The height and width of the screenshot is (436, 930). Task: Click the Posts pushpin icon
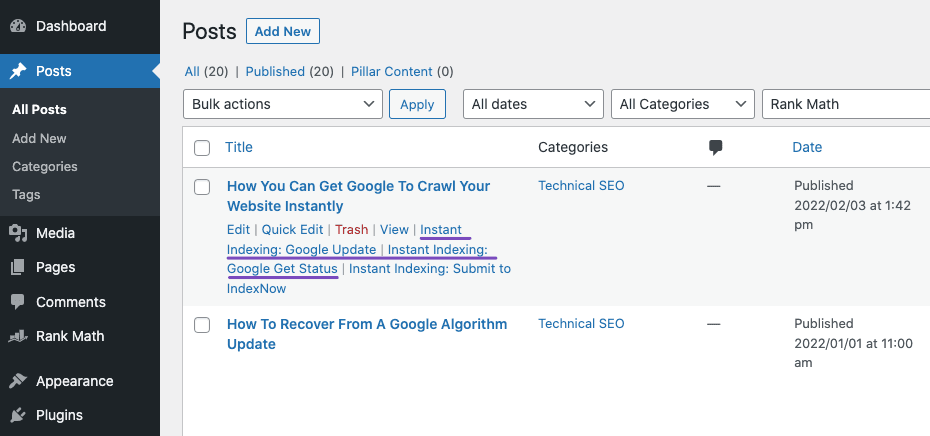coord(18,72)
